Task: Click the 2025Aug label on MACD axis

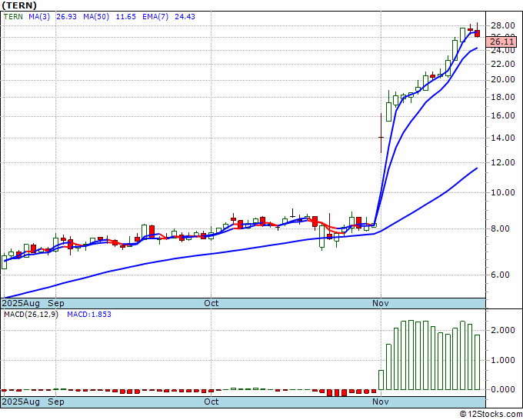Action: point(21,402)
